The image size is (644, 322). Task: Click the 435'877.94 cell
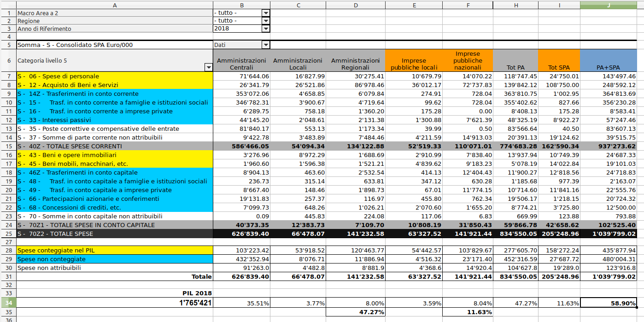tap(609, 250)
